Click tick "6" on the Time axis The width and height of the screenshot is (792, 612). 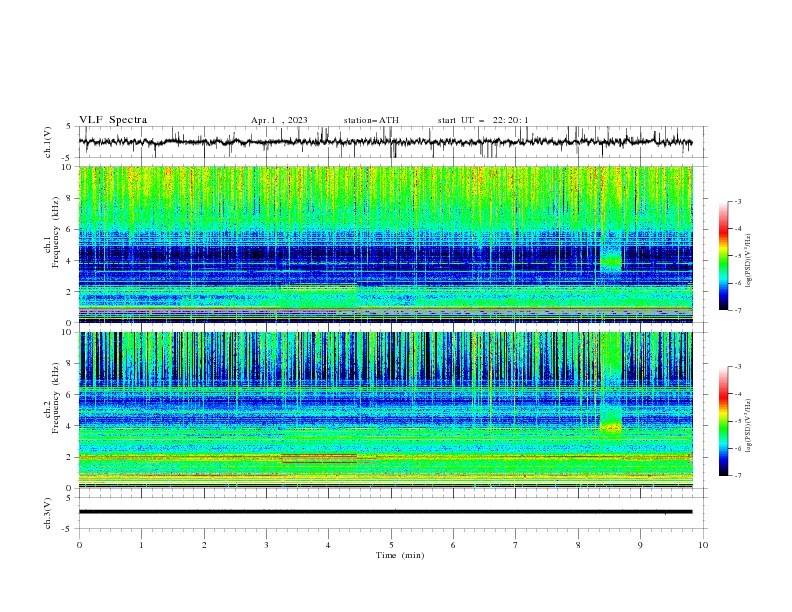(x=453, y=545)
